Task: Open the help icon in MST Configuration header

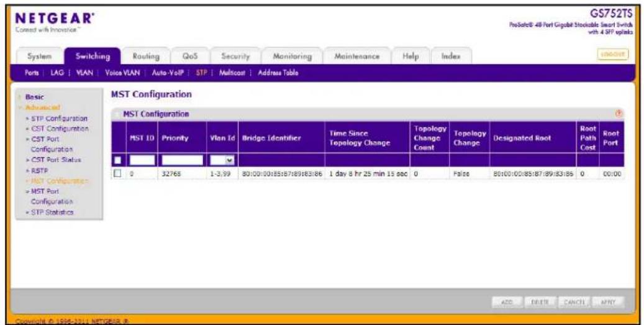Action: 619,114
